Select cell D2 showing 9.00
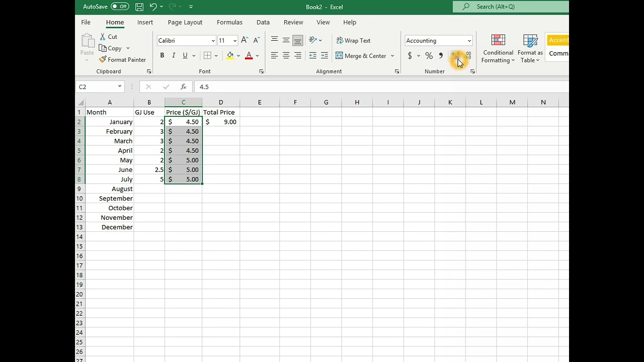This screenshot has height=362, width=644. tap(221, 122)
